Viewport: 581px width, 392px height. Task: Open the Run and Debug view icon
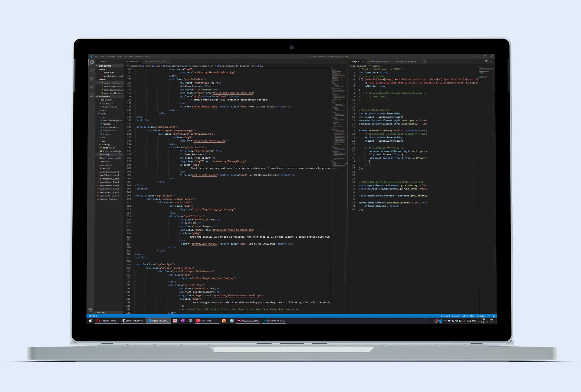(92, 87)
